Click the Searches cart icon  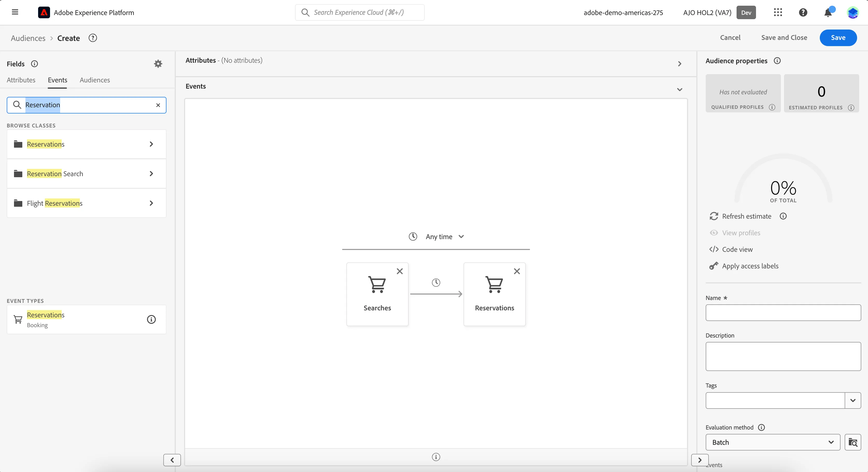(x=377, y=284)
